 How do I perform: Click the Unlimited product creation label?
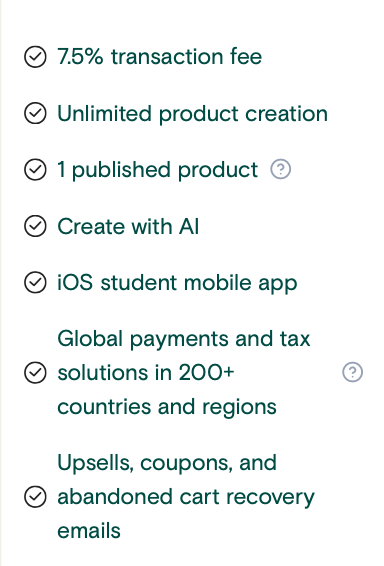pos(192,114)
